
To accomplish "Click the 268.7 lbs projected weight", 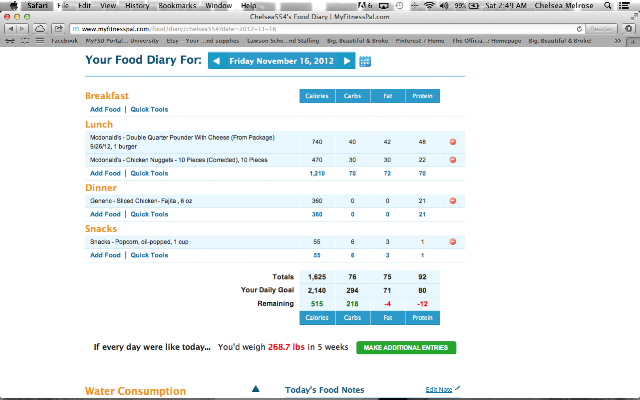I will point(286,347).
